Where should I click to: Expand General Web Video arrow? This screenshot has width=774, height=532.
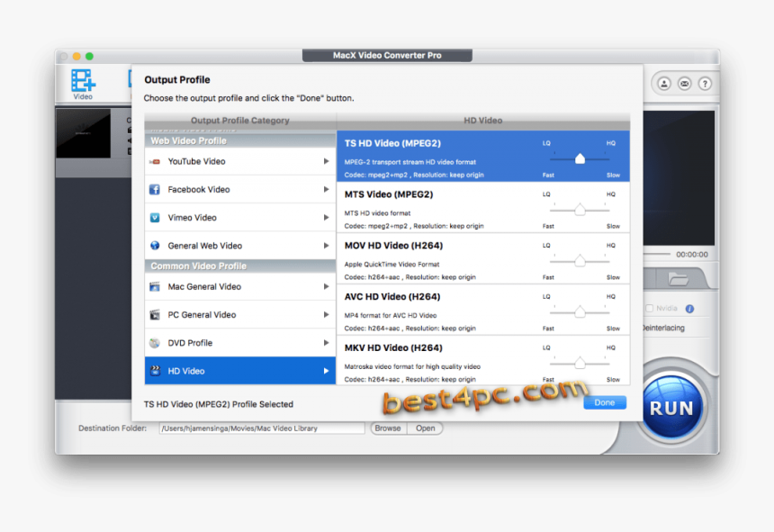326,246
